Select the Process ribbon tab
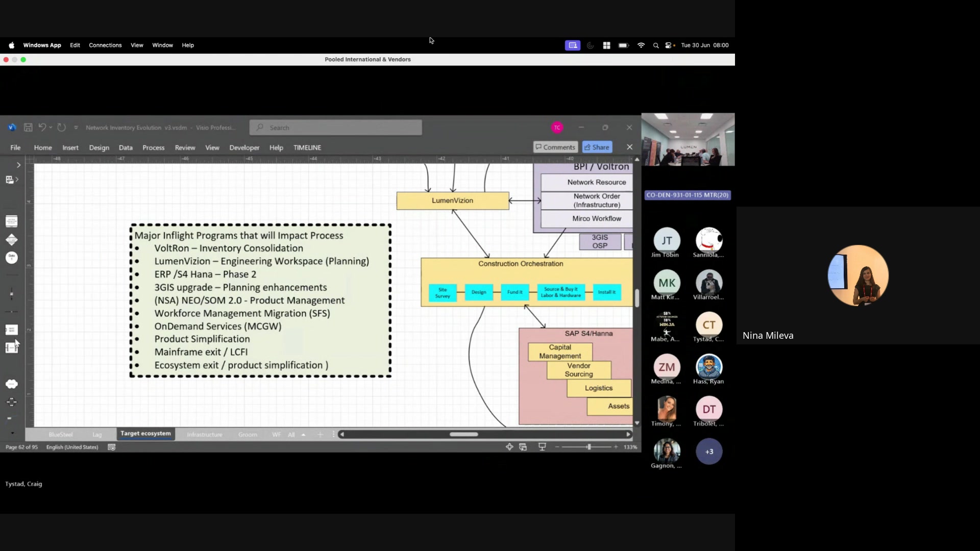This screenshot has height=551, width=980. (x=154, y=147)
